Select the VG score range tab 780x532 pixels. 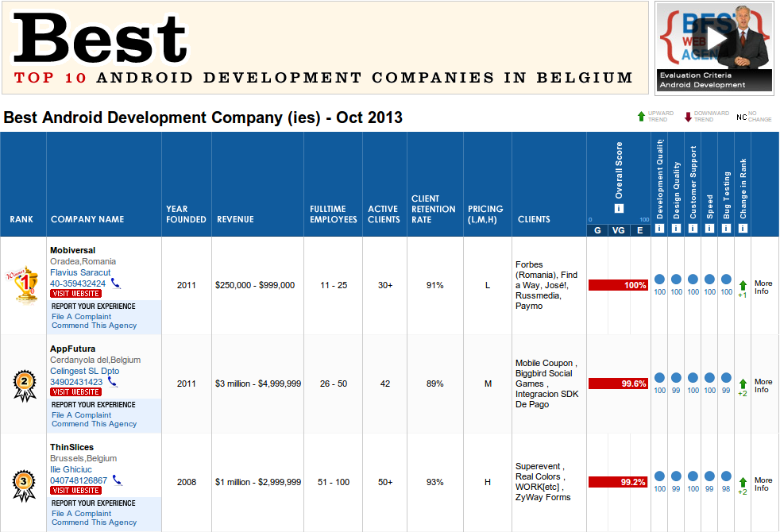619,230
